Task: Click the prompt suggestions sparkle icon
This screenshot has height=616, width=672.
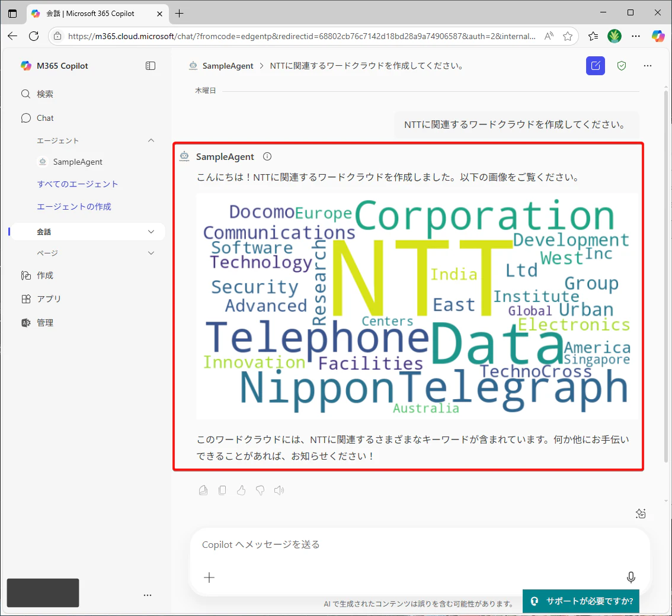Action: pyautogui.click(x=640, y=513)
